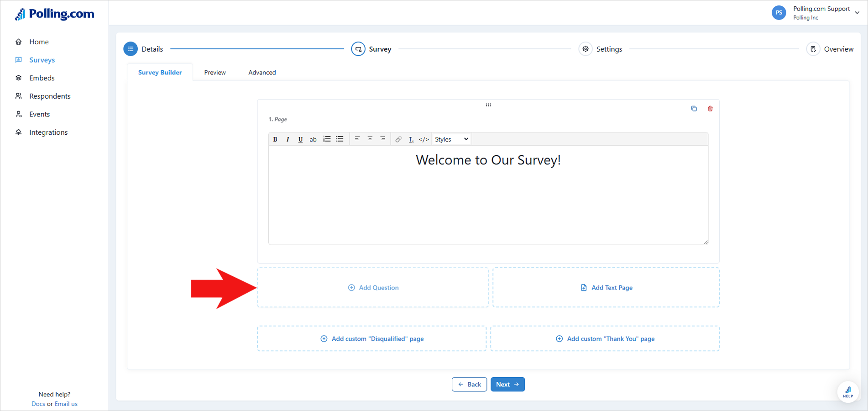Click the Next button

(x=507, y=384)
